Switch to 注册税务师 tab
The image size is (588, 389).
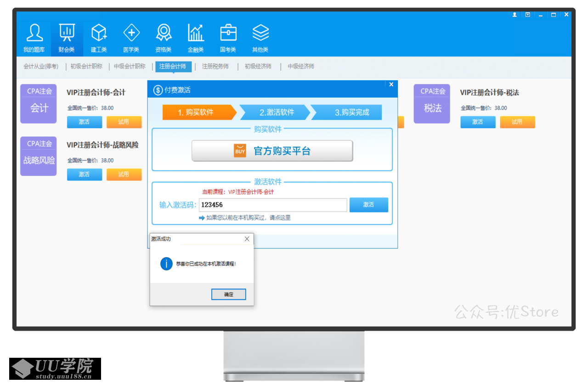click(215, 66)
